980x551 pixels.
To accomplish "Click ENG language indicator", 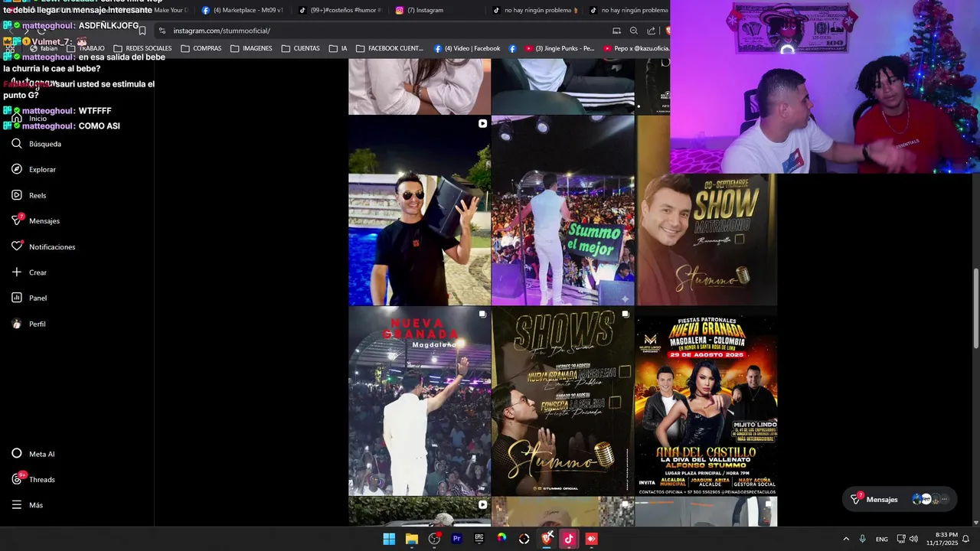I will pos(882,539).
